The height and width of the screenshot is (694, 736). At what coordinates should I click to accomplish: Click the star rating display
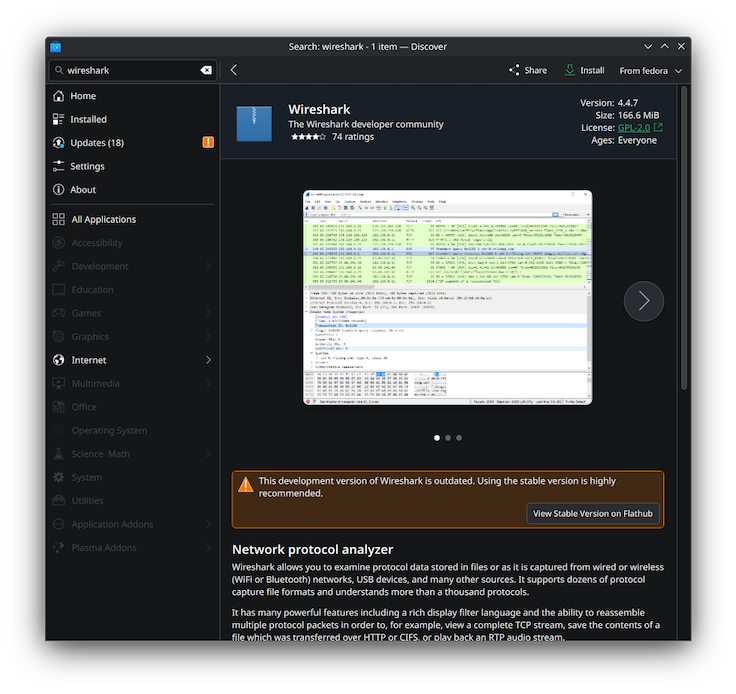tap(308, 137)
